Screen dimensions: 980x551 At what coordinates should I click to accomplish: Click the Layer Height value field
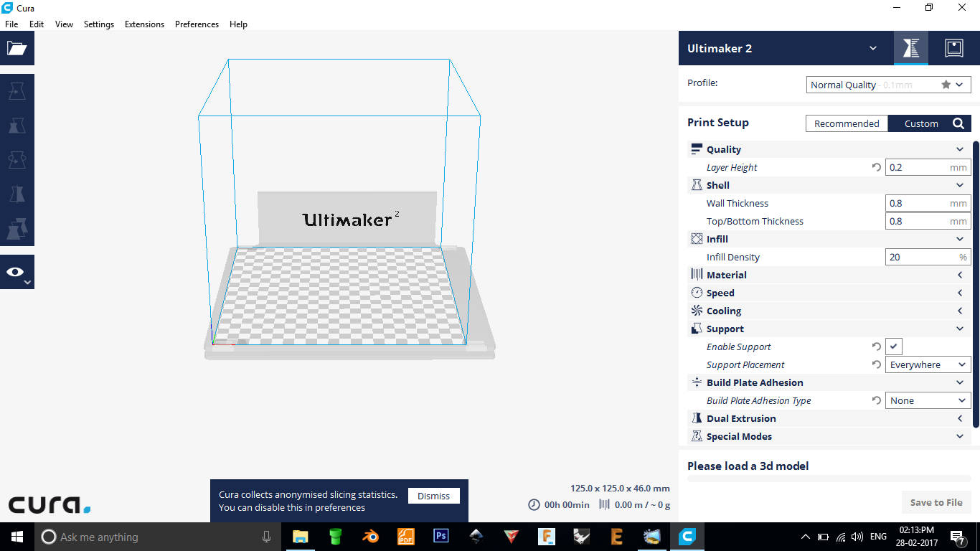[x=928, y=167]
